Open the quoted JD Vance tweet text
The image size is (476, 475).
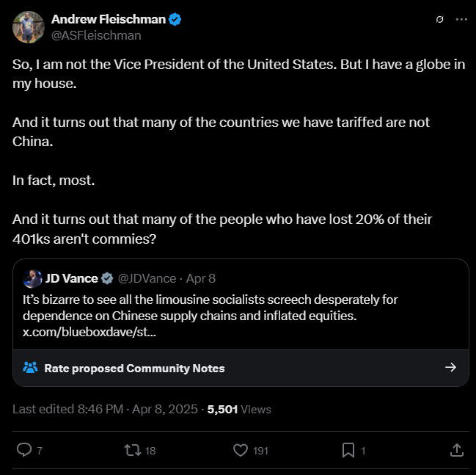click(210, 308)
